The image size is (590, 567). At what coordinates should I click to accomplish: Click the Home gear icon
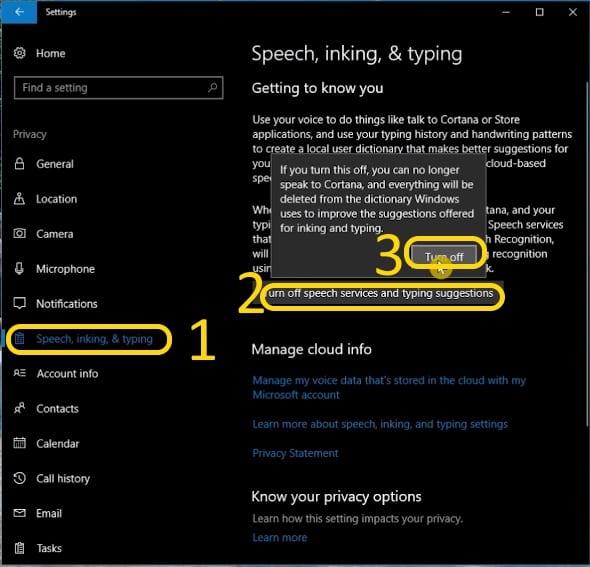click(20, 53)
